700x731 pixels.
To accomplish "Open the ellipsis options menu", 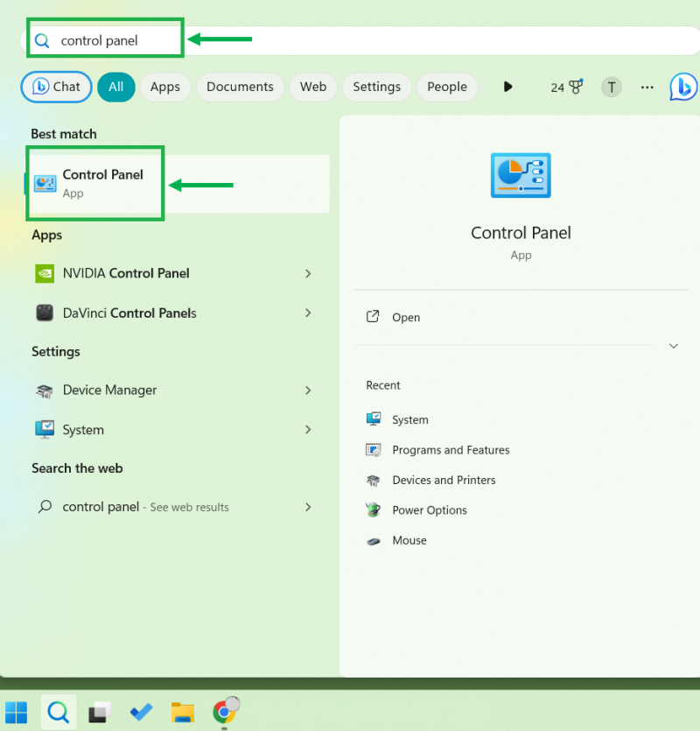I will 647,87.
